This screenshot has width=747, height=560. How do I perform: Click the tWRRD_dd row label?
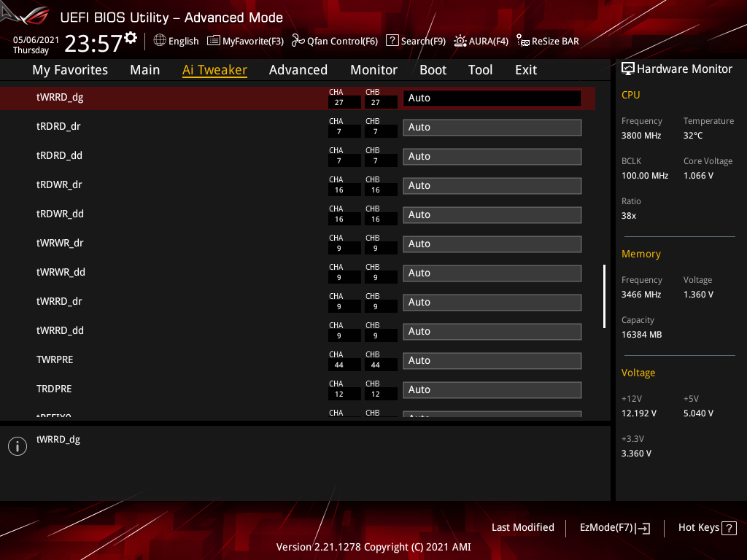coord(60,330)
